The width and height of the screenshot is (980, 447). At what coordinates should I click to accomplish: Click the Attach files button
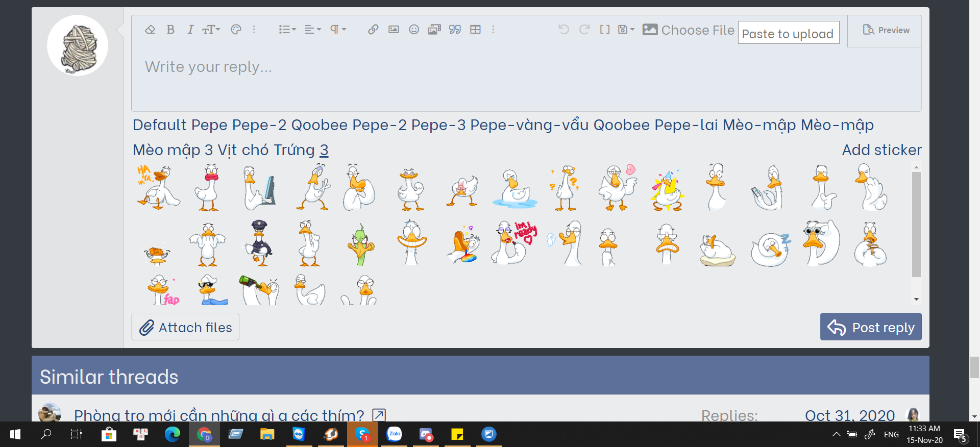[185, 327]
